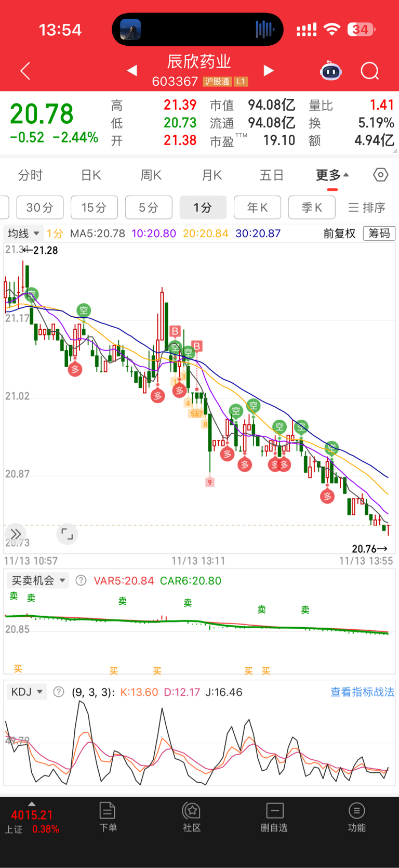The width and height of the screenshot is (399, 868).
Task: Open KDJ indicator dropdown
Action: click(x=27, y=692)
